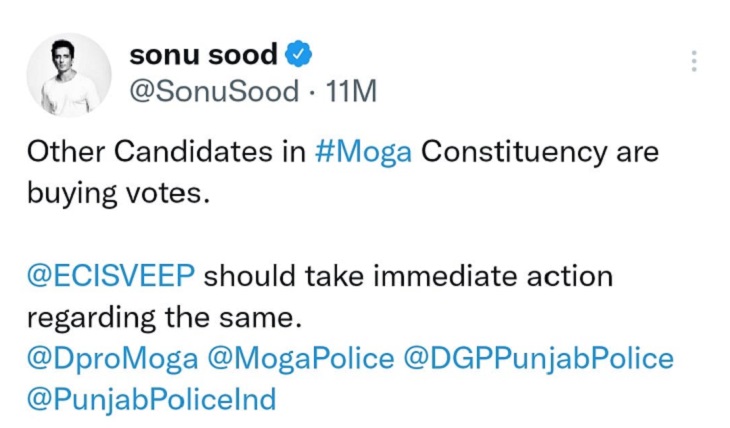Open the @PunjabPoliceInd mention
The image size is (730, 428).
pos(151,399)
